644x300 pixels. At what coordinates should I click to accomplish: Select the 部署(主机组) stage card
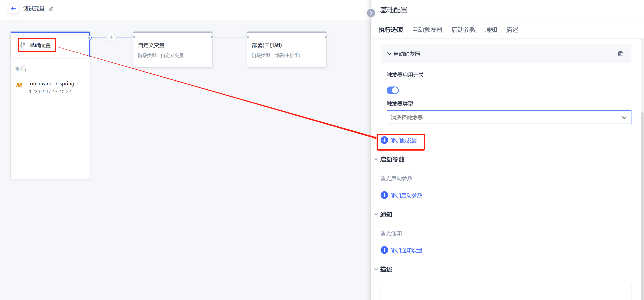click(x=286, y=50)
